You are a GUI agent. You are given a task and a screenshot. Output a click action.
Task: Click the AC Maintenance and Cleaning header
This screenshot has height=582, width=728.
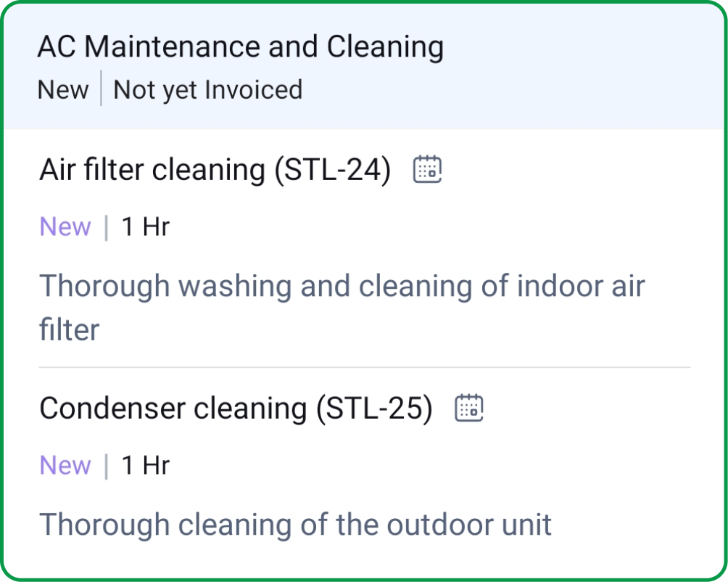coord(240,46)
